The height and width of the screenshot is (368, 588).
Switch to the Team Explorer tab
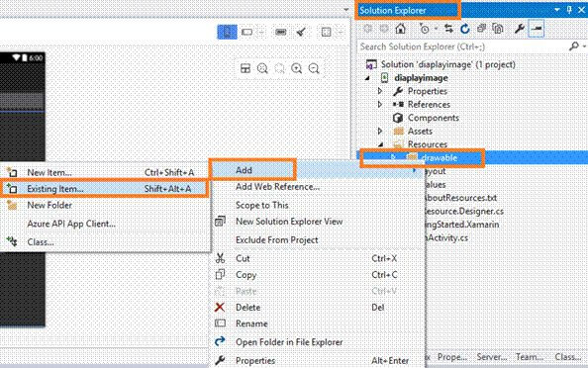click(530, 357)
